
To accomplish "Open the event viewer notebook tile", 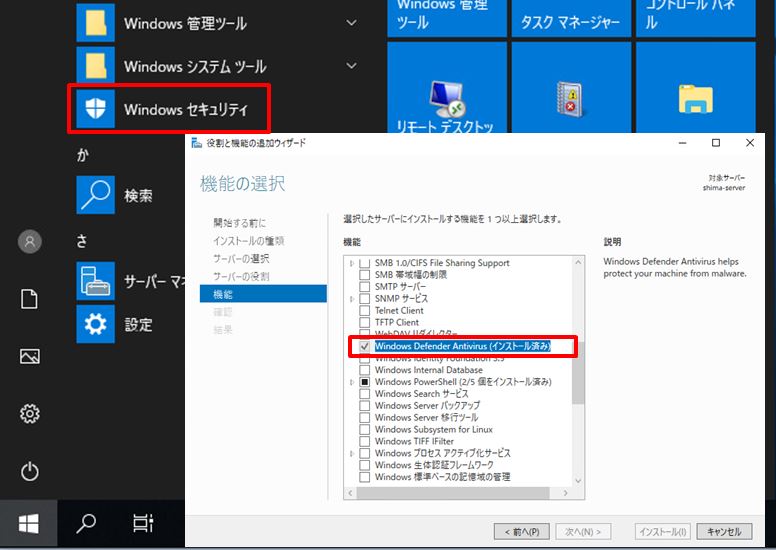I will [x=571, y=88].
